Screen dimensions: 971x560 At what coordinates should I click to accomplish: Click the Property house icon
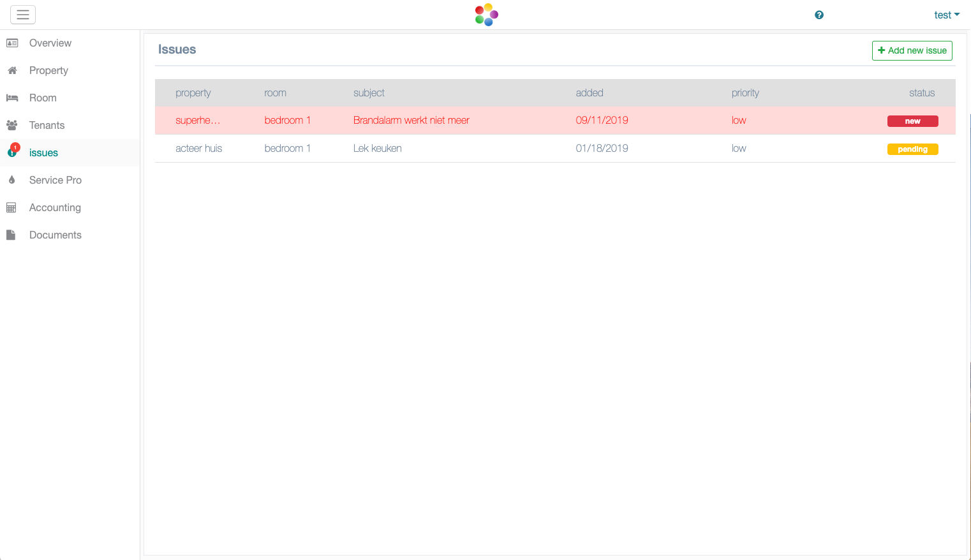click(12, 71)
